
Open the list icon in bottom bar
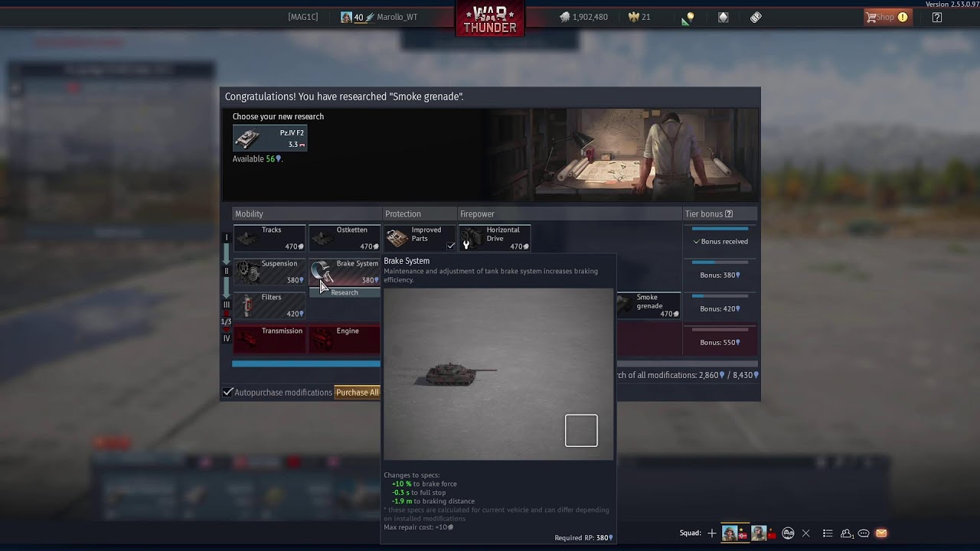pyautogui.click(x=828, y=533)
